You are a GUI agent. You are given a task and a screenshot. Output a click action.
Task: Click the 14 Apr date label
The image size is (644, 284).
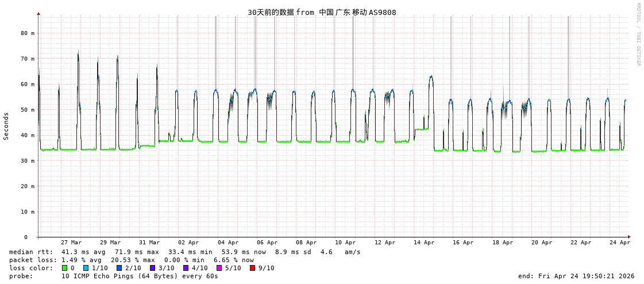(x=424, y=243)
